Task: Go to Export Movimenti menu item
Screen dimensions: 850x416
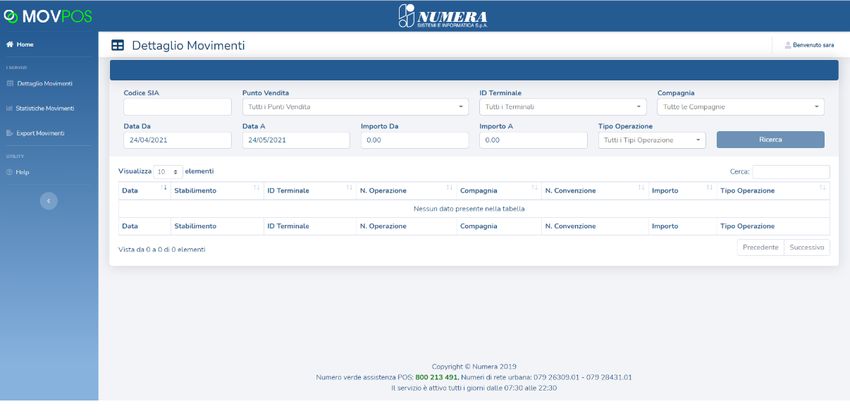Action: click(x=40, y=133)
